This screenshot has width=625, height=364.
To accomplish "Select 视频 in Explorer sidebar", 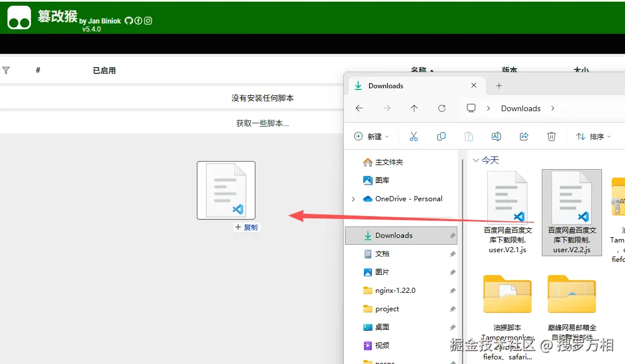I will click(x=376, y=345).
